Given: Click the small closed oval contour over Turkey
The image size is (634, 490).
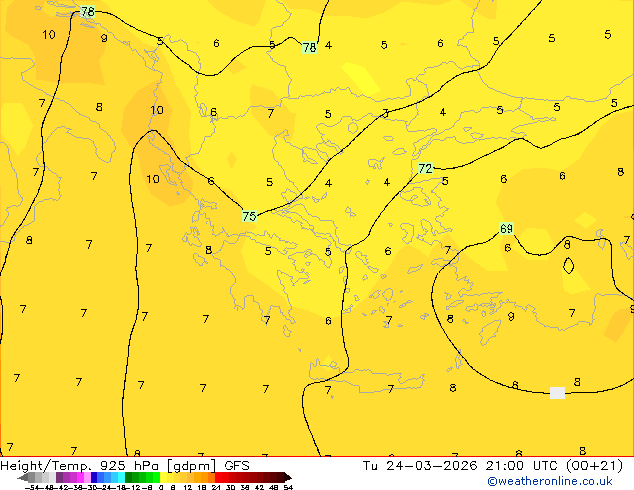Looking at the screenshot, I should pyautogui.click(x=568, y=265).
